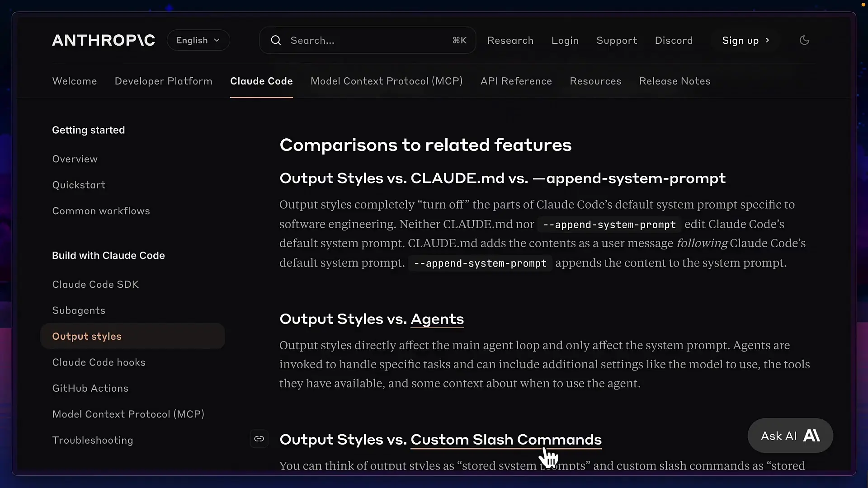
Task: Open the Login link
Action: coord(565,40)
